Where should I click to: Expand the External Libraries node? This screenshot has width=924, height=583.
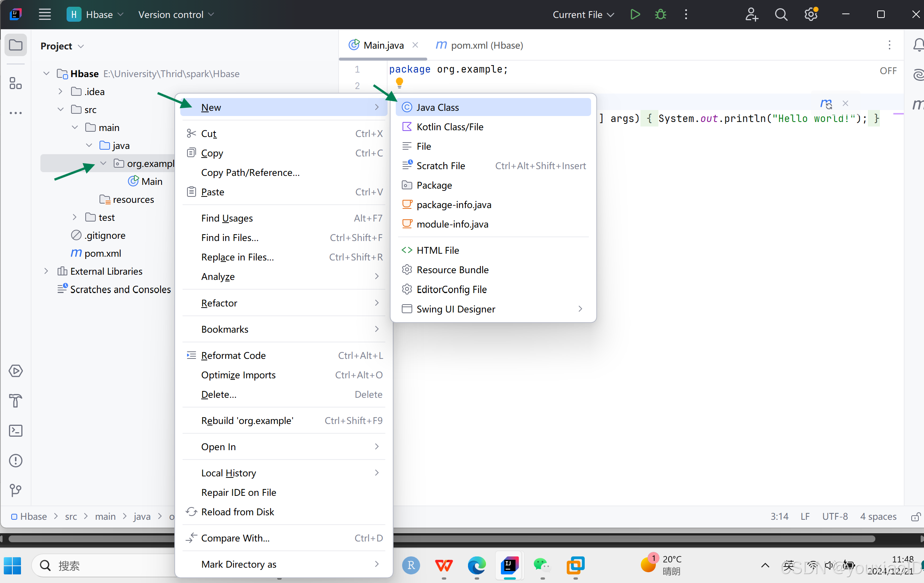(x=46, y=271)
